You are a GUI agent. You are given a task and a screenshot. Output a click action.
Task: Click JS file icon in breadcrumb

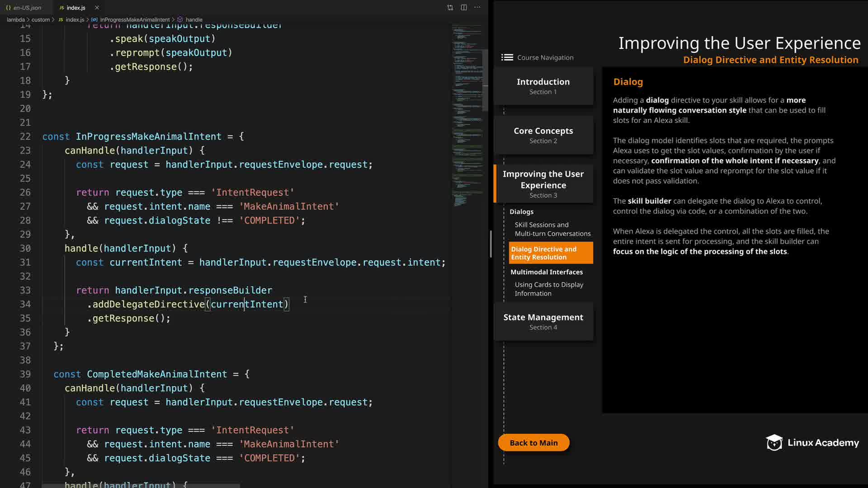click(61, 19)
